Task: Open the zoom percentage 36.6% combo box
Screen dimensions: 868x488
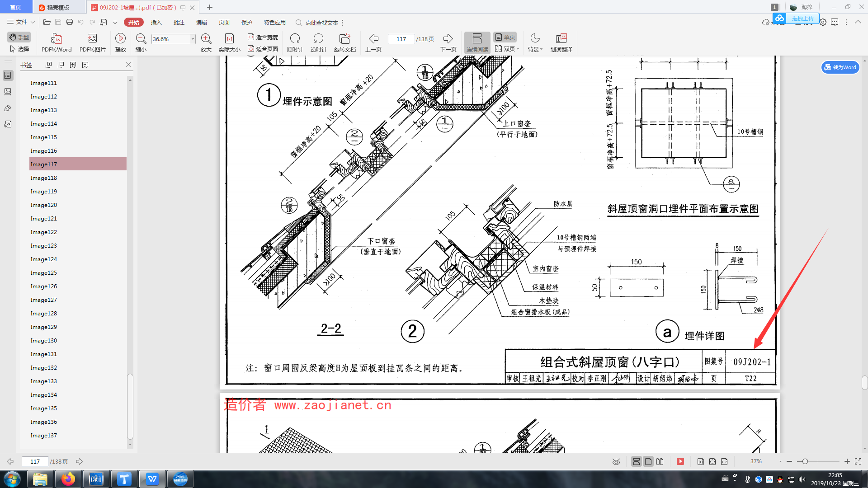Action: [173, 39]
